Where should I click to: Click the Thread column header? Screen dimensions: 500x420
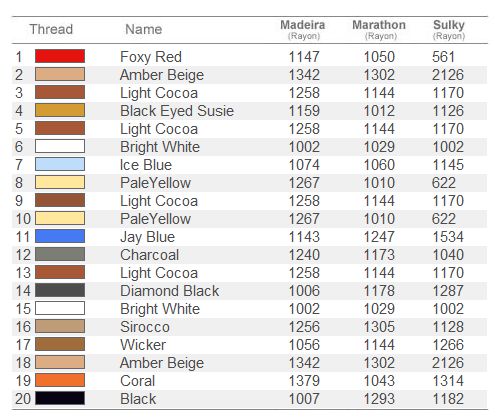pos(51,29)
